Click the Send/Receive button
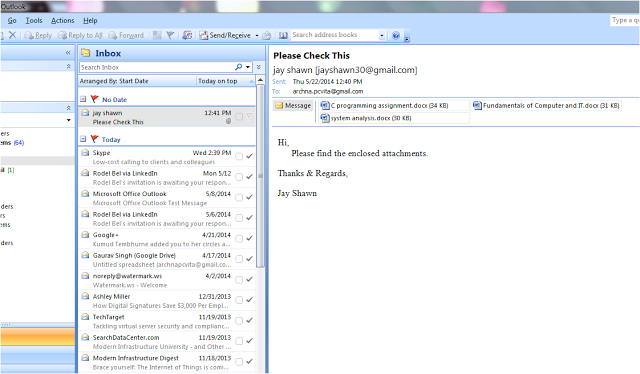The height and width of the screenshot is (374, 640). 225,36
